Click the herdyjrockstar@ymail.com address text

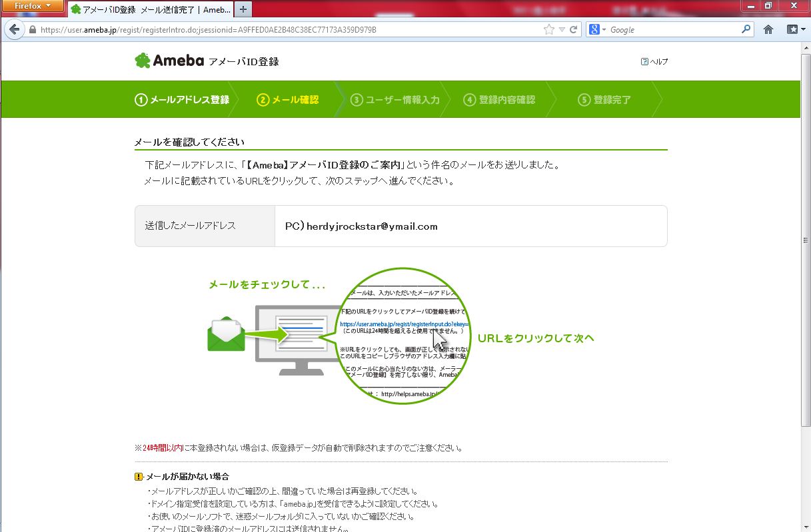point(372,226)
